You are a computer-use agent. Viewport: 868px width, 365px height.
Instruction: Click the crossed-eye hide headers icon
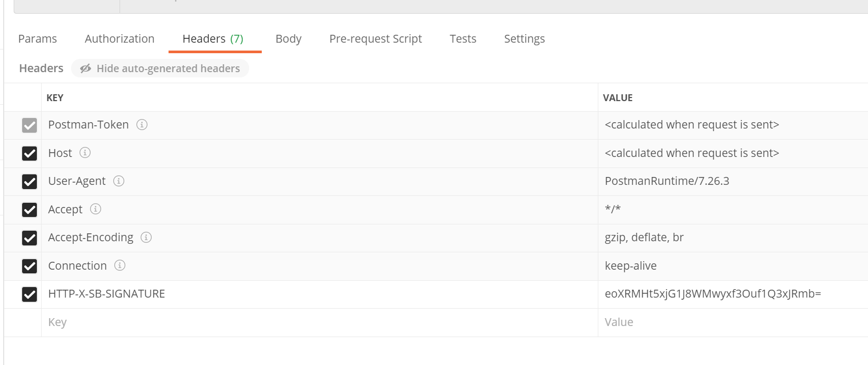point(85,68)
